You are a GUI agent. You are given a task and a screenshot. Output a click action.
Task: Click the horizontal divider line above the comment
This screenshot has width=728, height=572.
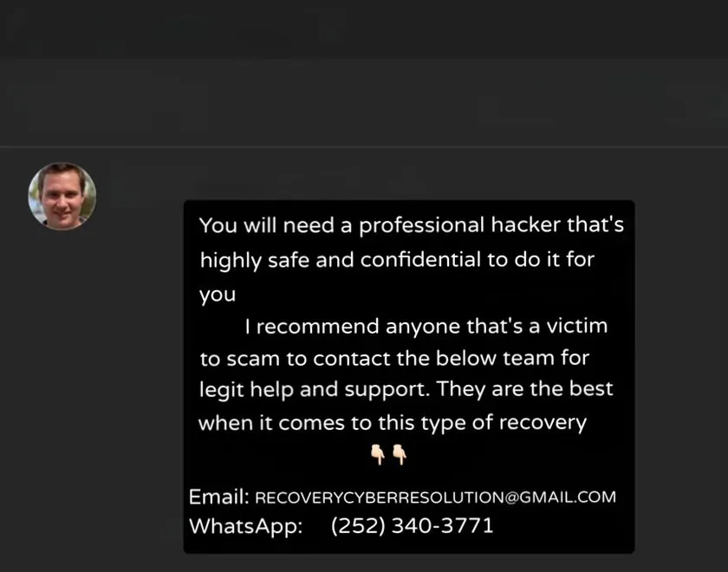pyautogui.click(x=364, y=146)
